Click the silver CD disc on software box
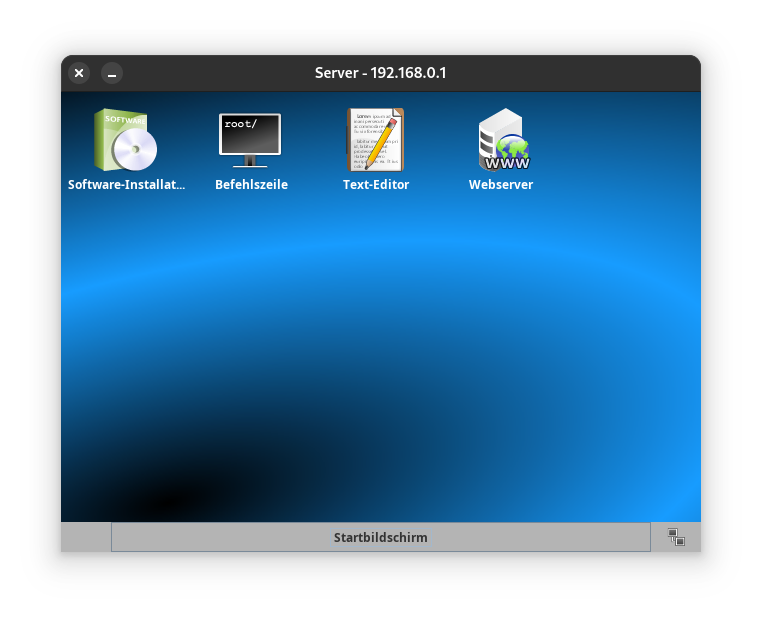Viewport: 762px width, 619px height. [x=134, y=151]
